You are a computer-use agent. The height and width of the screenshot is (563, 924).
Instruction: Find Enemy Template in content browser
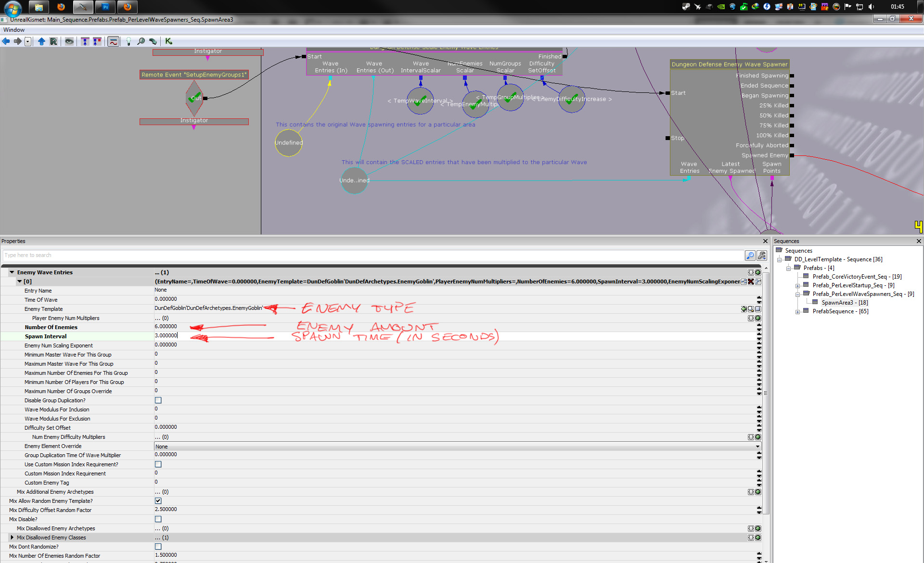click(751, 309)
